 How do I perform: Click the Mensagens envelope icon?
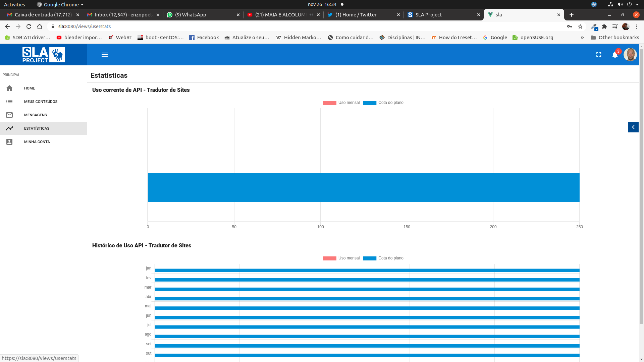9,115
